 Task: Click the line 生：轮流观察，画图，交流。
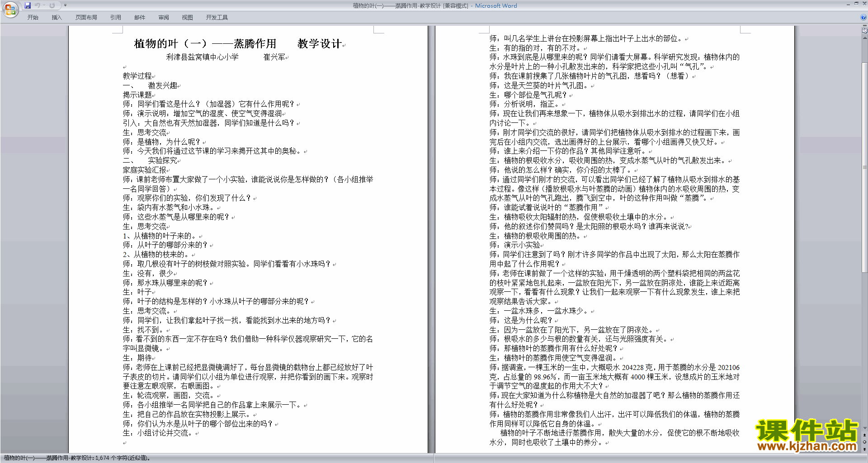(170, 395)
